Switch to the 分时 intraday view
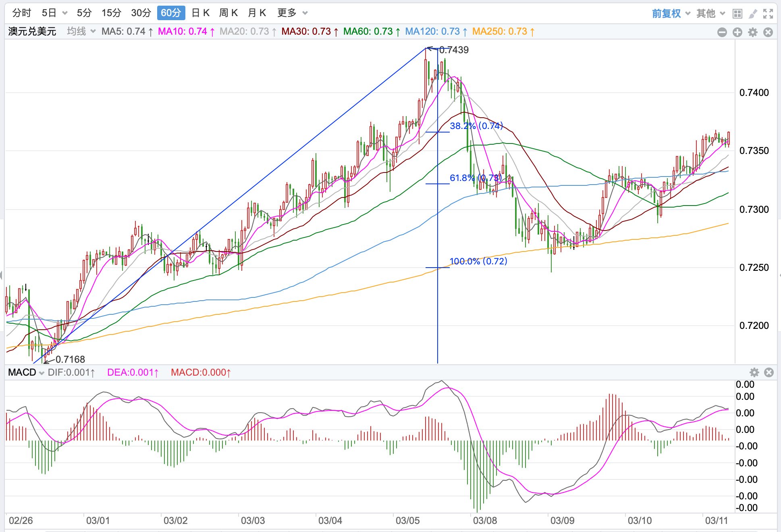 click(x=21, y=13)
